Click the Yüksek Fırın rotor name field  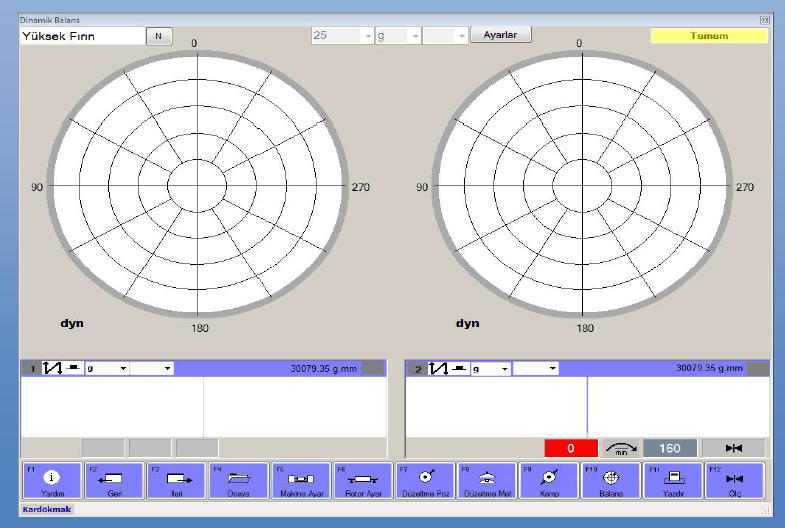81,36
